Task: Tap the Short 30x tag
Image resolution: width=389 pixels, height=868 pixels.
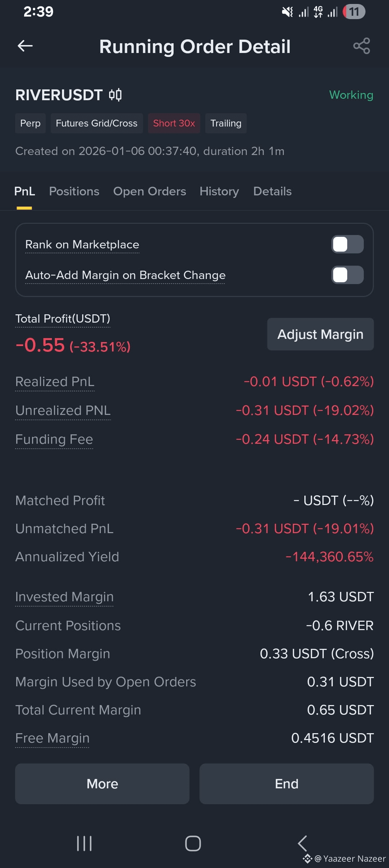Action: [174, 123]
